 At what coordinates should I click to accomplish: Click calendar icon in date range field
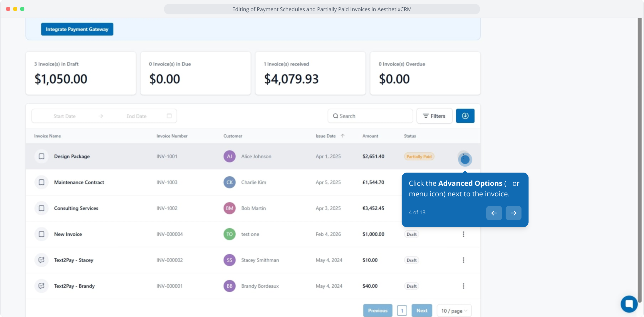[x=169, y=116]
